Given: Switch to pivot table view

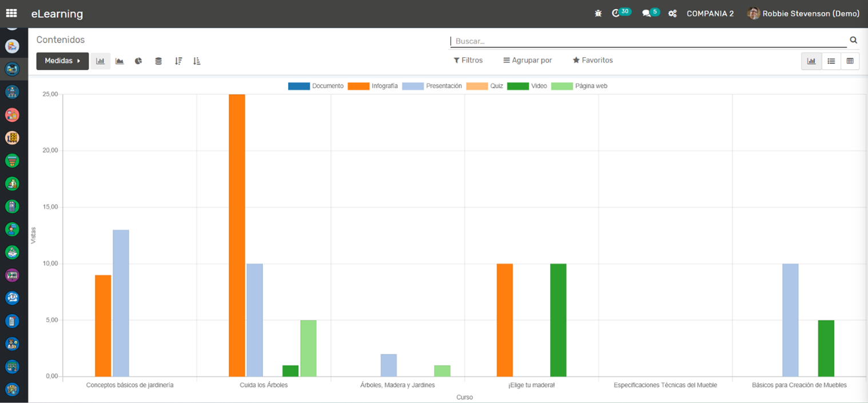Looking at the screenshot, I should coord(850,61).
